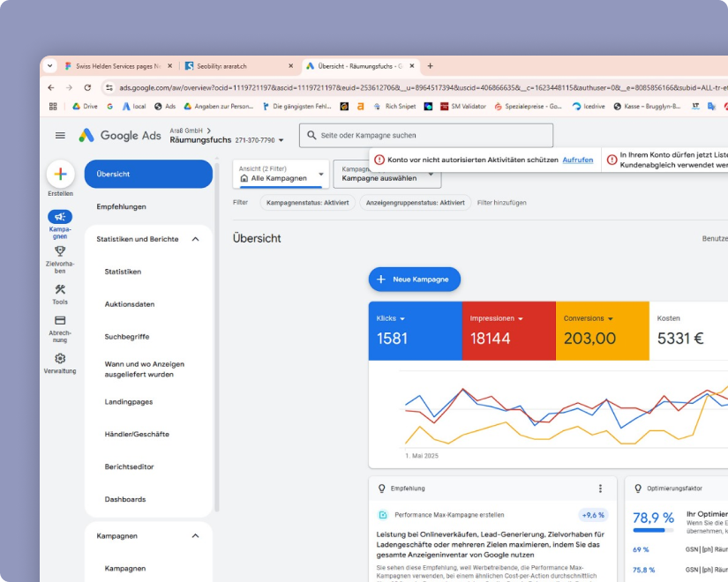Open the Icedrive bookmark
This screenshot has width=728, height=582.
[x=589, y=107]
